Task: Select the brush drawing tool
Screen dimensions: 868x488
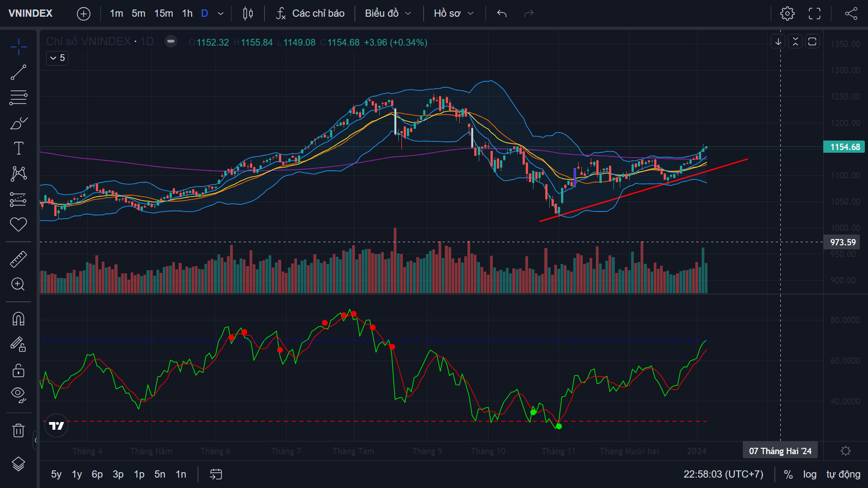Action: tap(19, 123)
